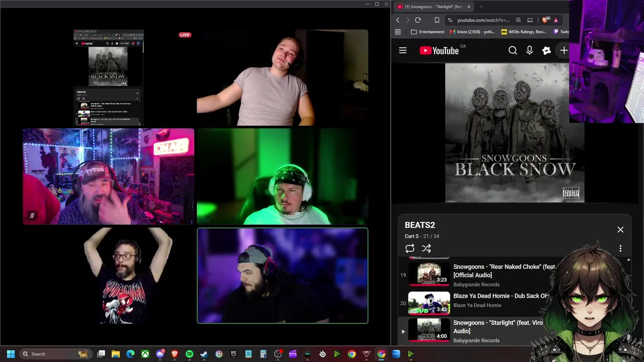Open "Blaze Ya Dead Homie - Dub Sack" title
Viewport: 644px width, 362px height.
[501, 296]
